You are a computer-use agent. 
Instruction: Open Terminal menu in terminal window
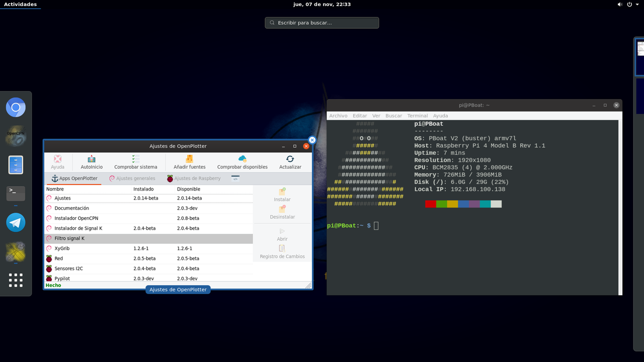coord(418,116)
